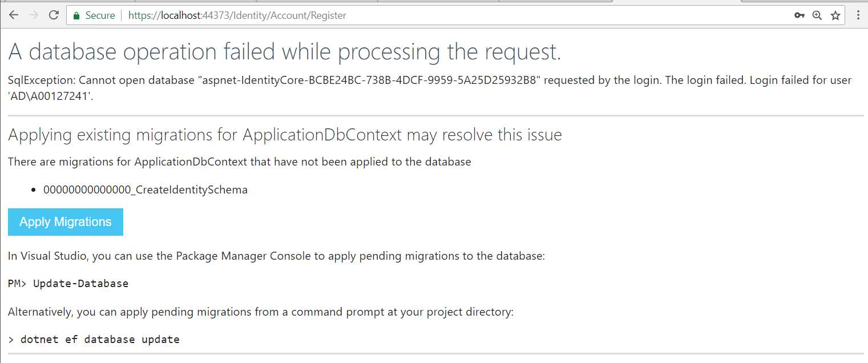Click the forward navigation arrow

(x=34, y=15)
